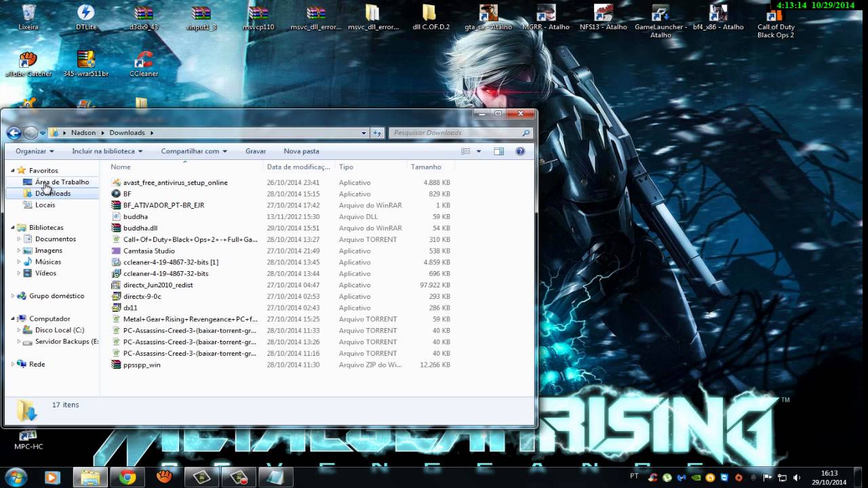868x488 pixels.
Task: Open Google Chrome from the taskbar
Action: [127, 477]
